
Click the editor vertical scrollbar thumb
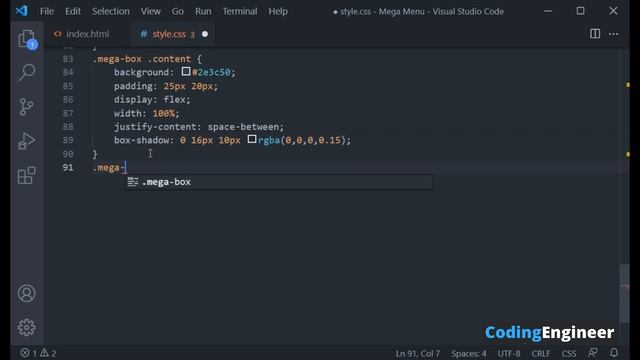pyautogui.click(x=624, y=294)
